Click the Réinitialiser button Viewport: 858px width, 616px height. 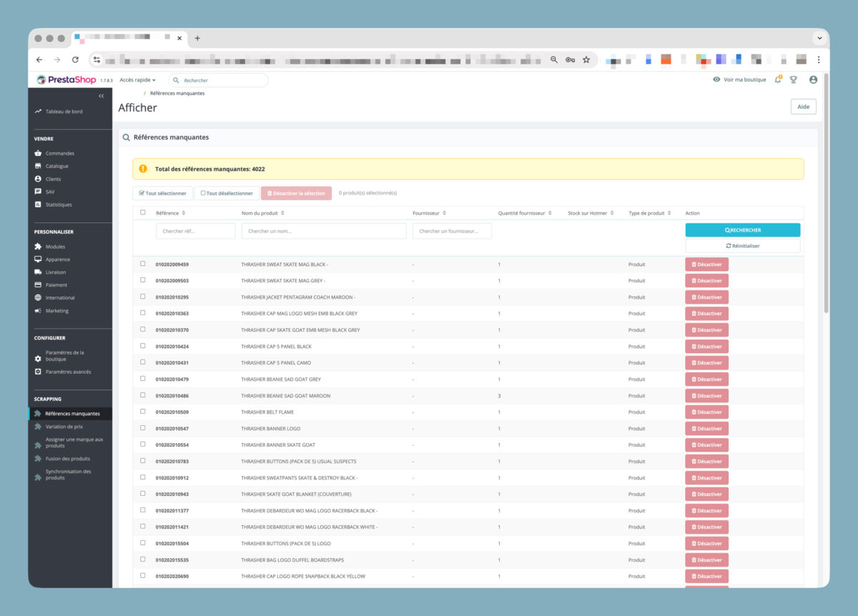point(743,246)
